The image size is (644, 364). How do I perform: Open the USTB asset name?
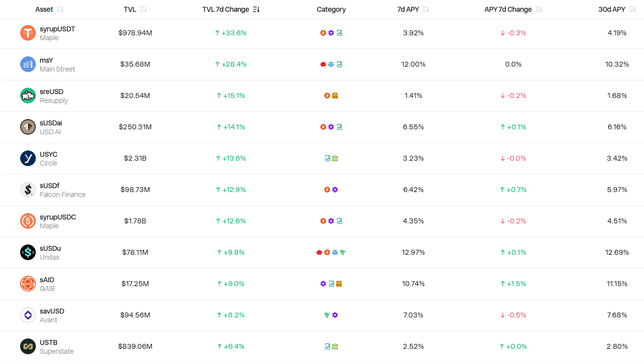[x=49, y=342]
